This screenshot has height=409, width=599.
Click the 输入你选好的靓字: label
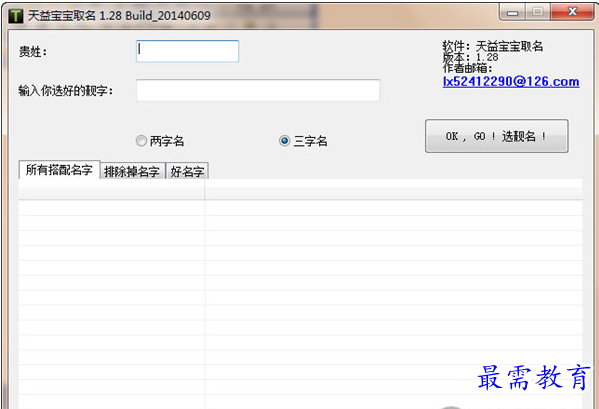tap(66, 91)
